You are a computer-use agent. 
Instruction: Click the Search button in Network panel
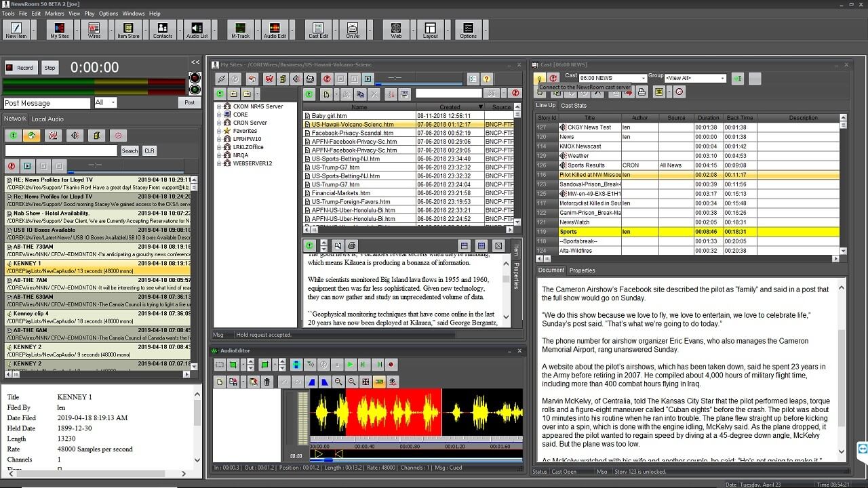(130, 151)
